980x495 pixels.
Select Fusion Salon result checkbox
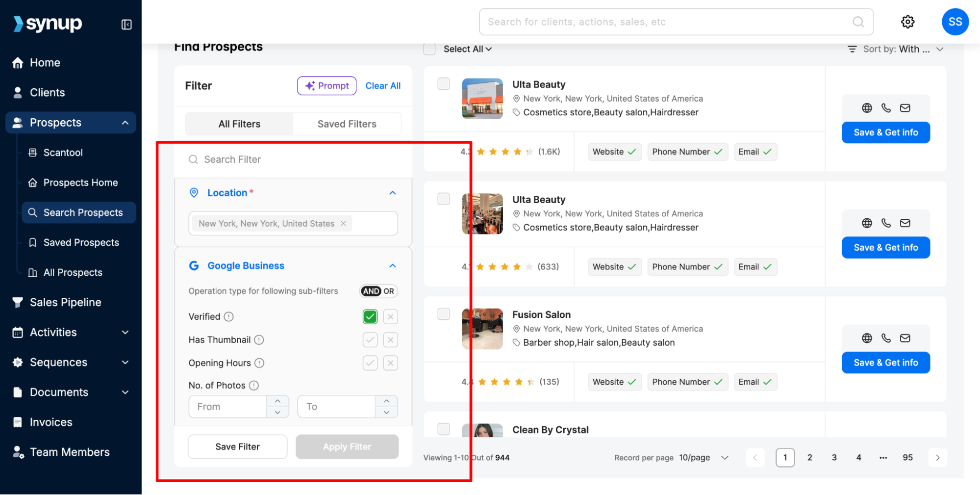click(x=444, y=314)
